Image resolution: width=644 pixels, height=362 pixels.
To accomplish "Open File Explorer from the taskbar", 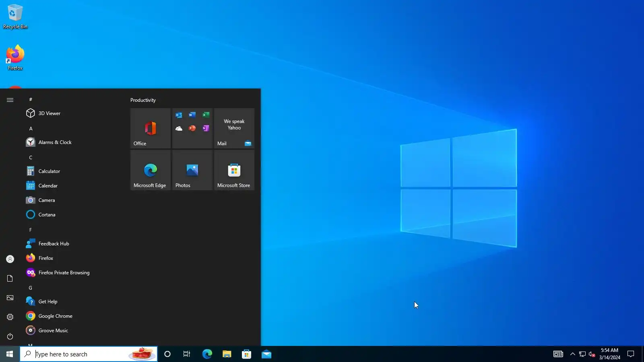I will (x=227, y=354).
